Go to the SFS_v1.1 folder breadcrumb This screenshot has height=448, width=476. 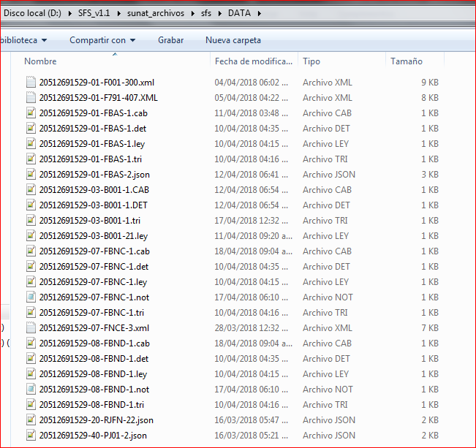click(x=94, y=13)
